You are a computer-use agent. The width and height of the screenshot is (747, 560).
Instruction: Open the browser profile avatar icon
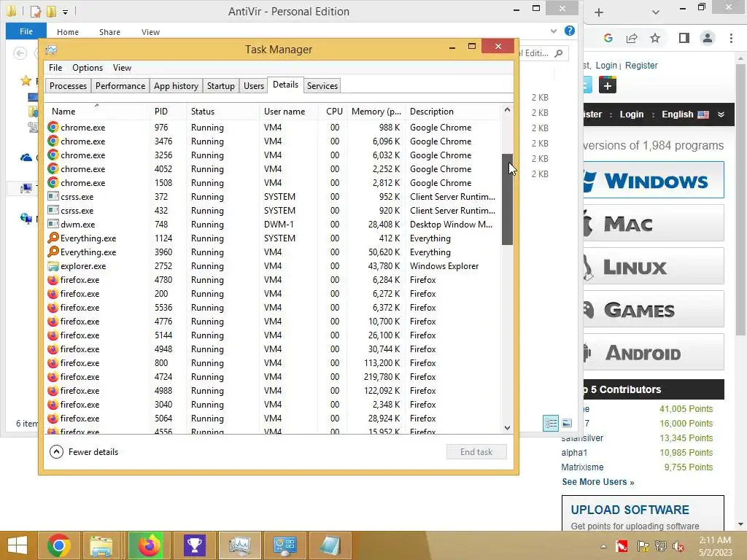point(708,38)
